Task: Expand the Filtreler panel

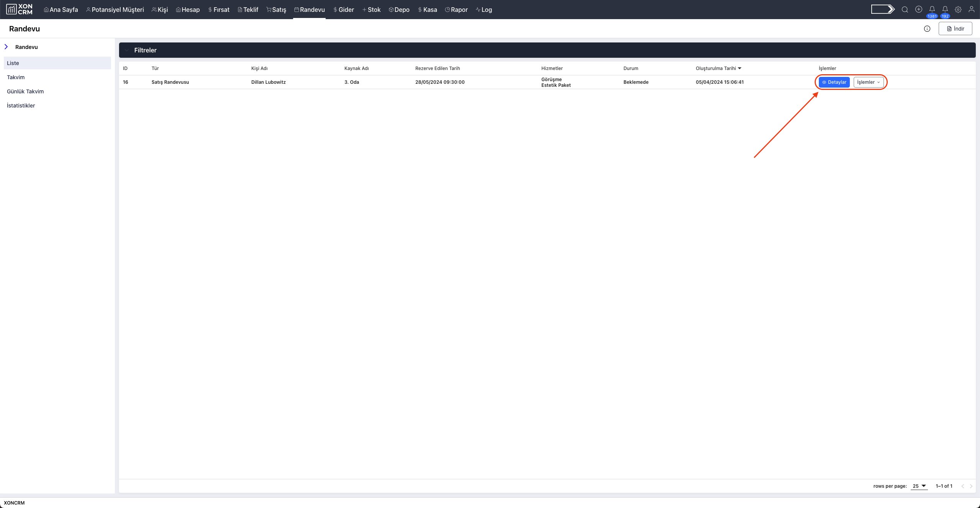Action: click(x=145, y=50)
